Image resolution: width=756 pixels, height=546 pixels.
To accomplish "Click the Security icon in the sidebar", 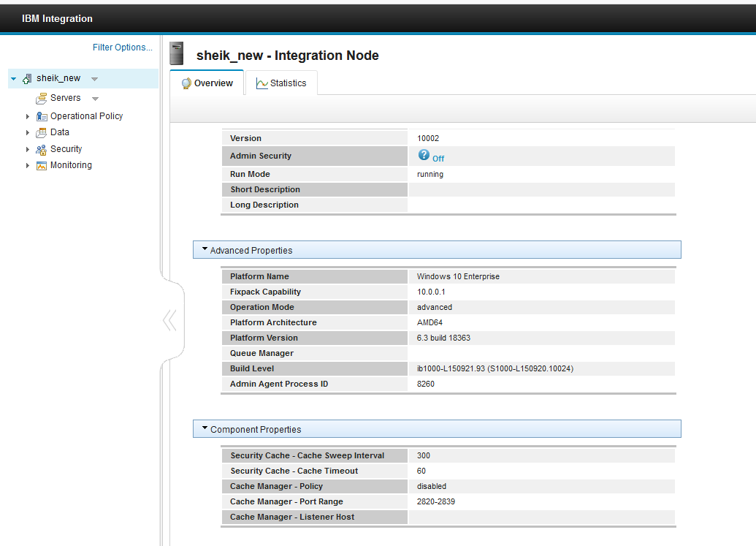I will pyautogui.click(x=42, y=148).
